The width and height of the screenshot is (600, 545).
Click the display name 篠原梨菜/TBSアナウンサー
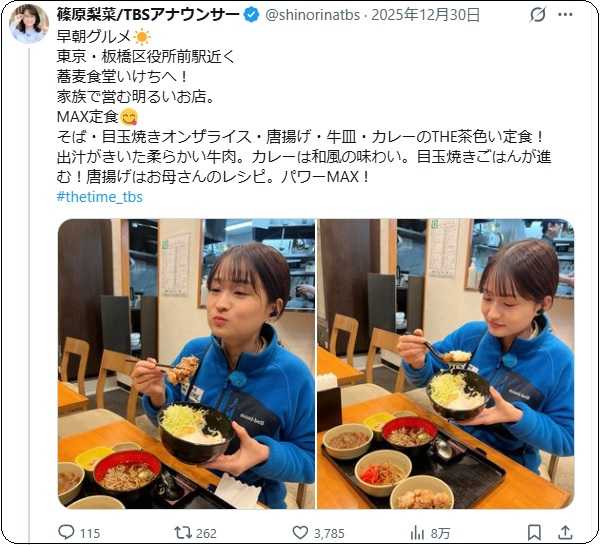click(148, 15)
